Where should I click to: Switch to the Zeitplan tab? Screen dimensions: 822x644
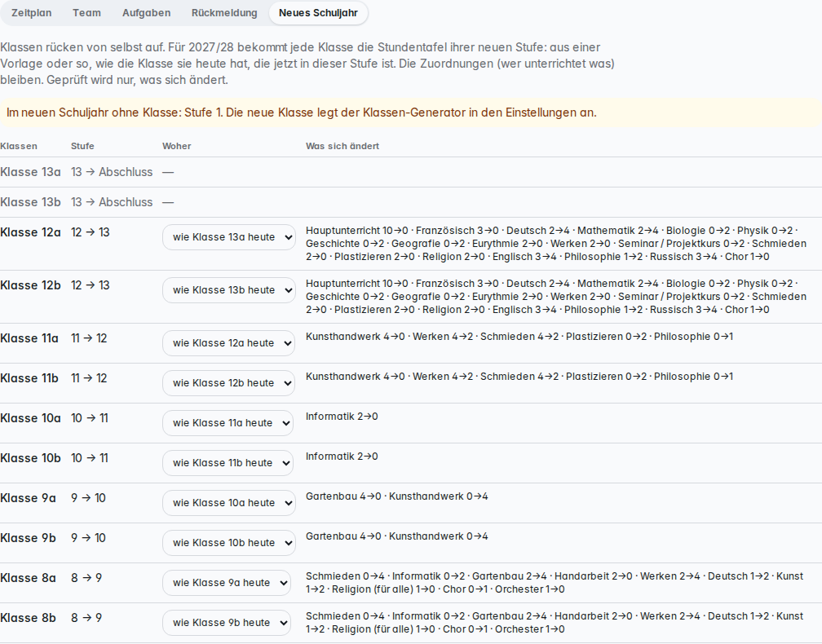point(32,13)
